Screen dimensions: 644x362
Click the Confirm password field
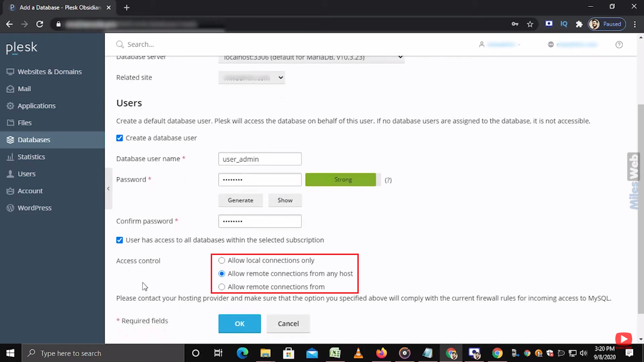pyautogui.click(x=260, y=221)
